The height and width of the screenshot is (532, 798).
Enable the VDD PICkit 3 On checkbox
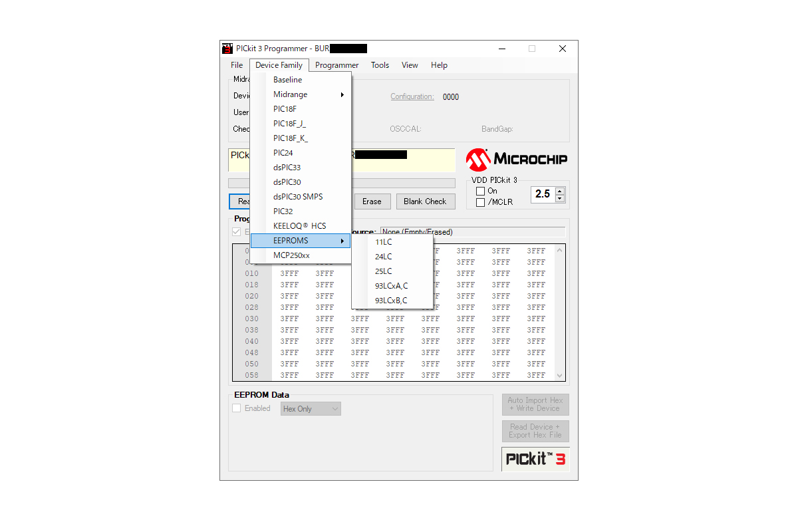pos(480,192)
